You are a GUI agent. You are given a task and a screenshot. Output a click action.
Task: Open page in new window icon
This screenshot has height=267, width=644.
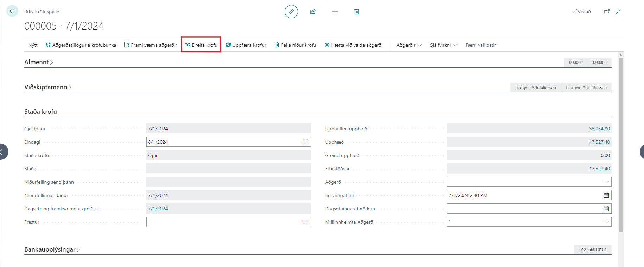click(607, 12)
